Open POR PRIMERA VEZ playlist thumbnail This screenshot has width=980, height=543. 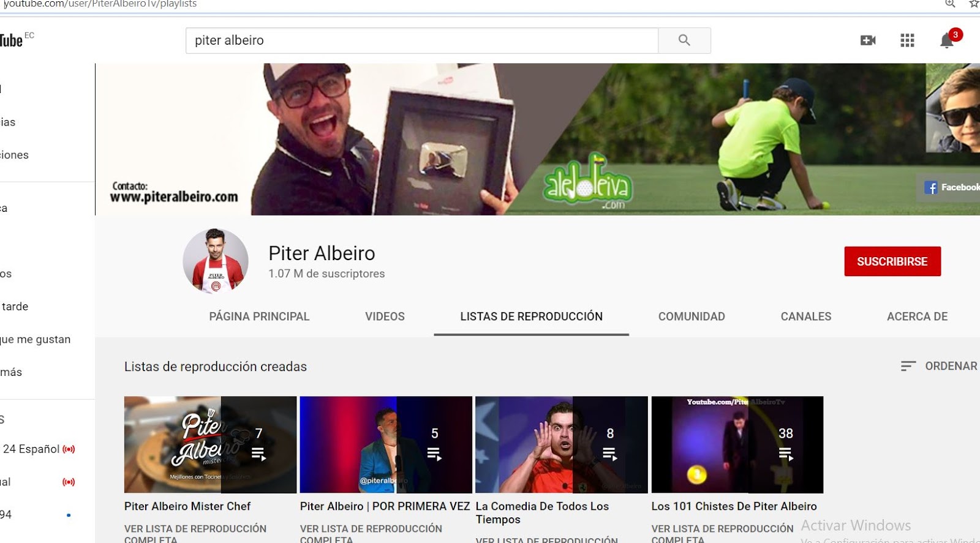(x=386, y=444)
